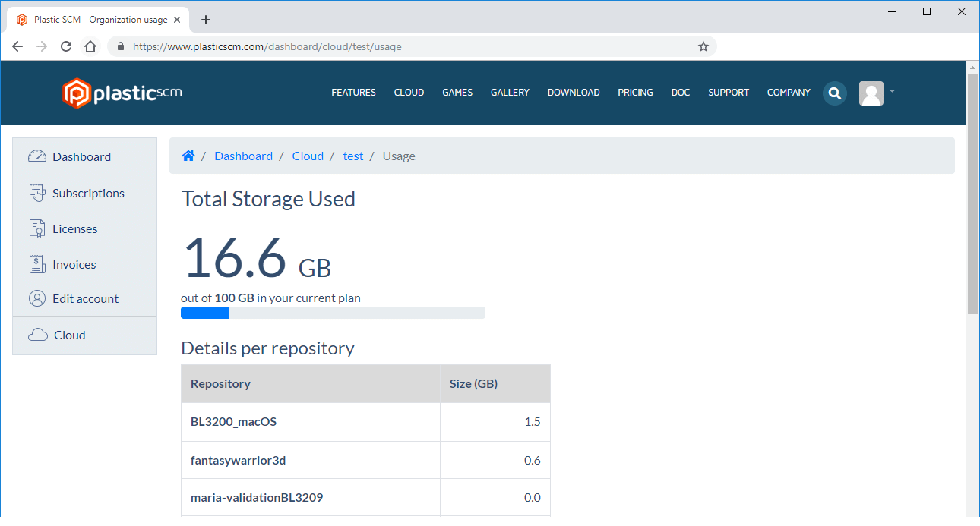Click the Licenses document icon
This screenshot has height=526, width=980.
pyautogui.click(x=37, y=228)
